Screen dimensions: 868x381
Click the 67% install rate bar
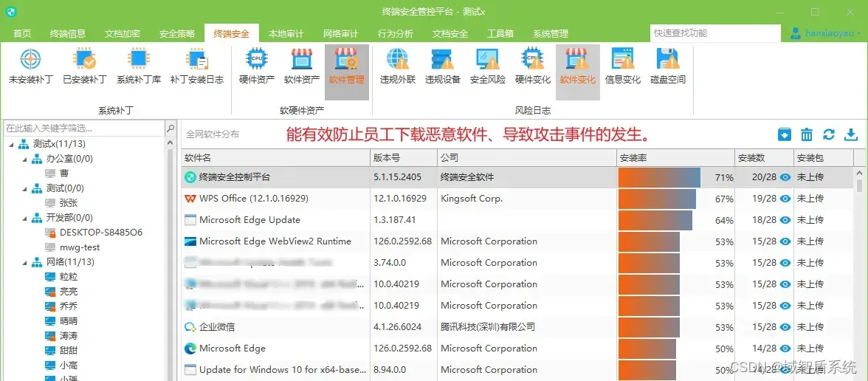(x=657, y=198)
